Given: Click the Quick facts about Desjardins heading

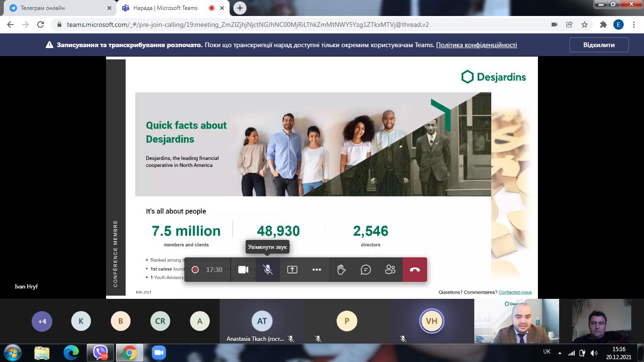Looking at the screenshot, I should pyautogui.click(x=186, y=132).
